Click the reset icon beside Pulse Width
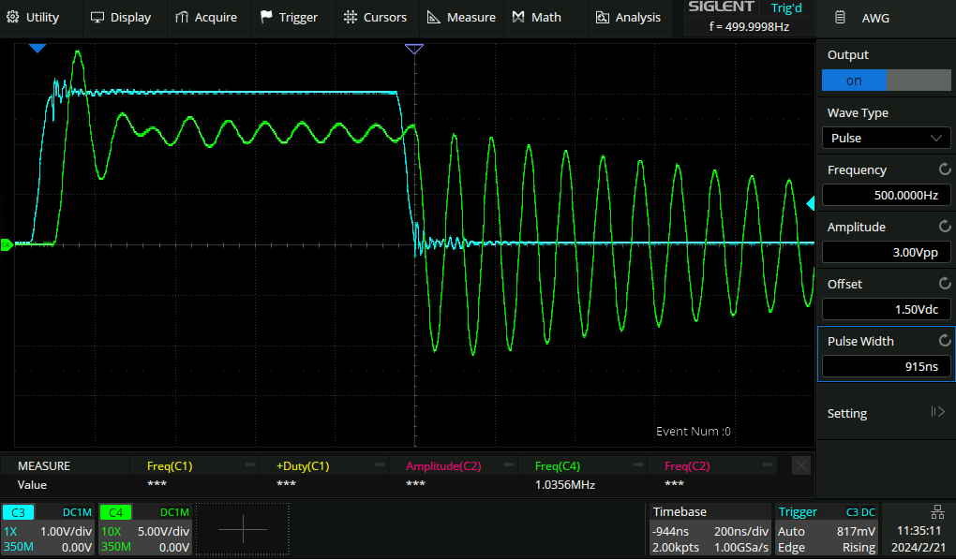Image resolution: width=956 pixels, height=560 pixels. (944, 341)
